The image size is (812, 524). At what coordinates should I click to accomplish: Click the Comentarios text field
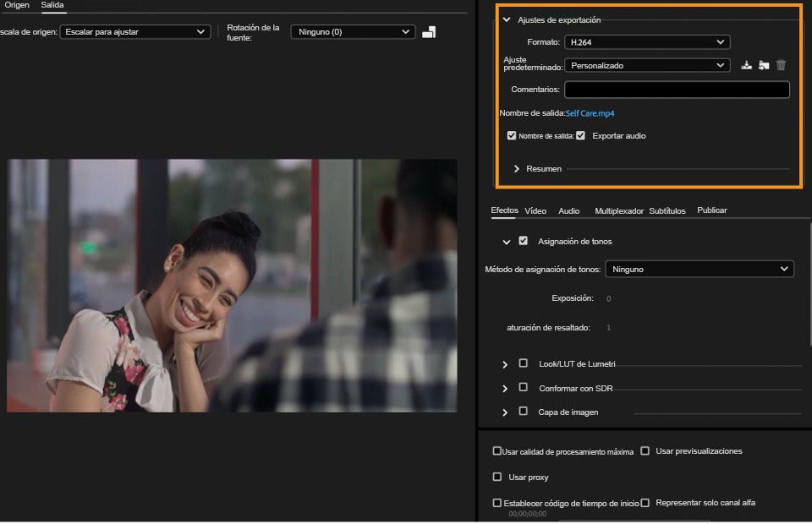[677, 90]
